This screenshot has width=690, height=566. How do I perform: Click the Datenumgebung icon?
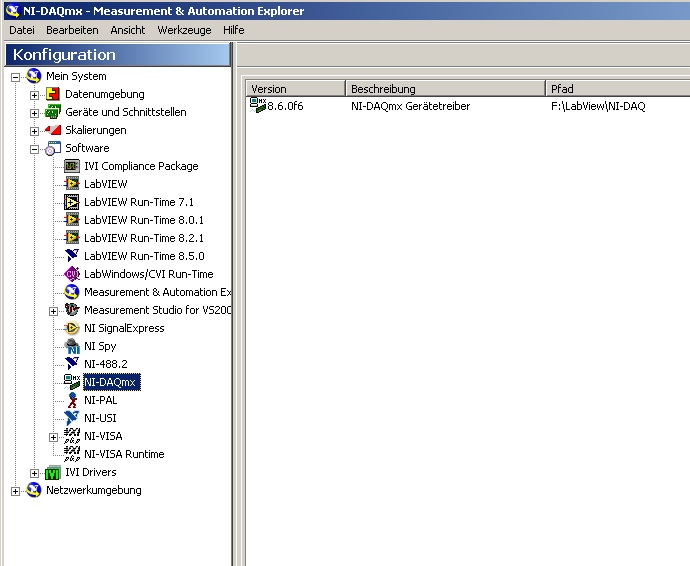[53, 94]
